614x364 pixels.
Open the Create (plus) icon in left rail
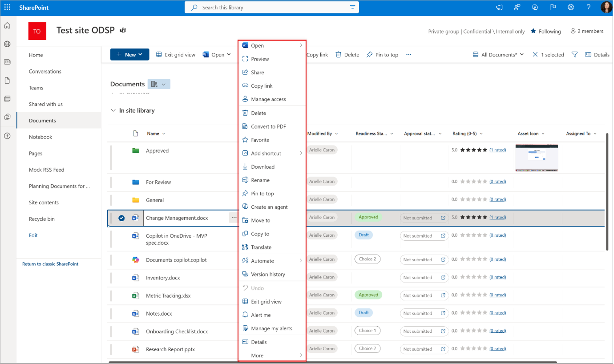pos(7,136)
